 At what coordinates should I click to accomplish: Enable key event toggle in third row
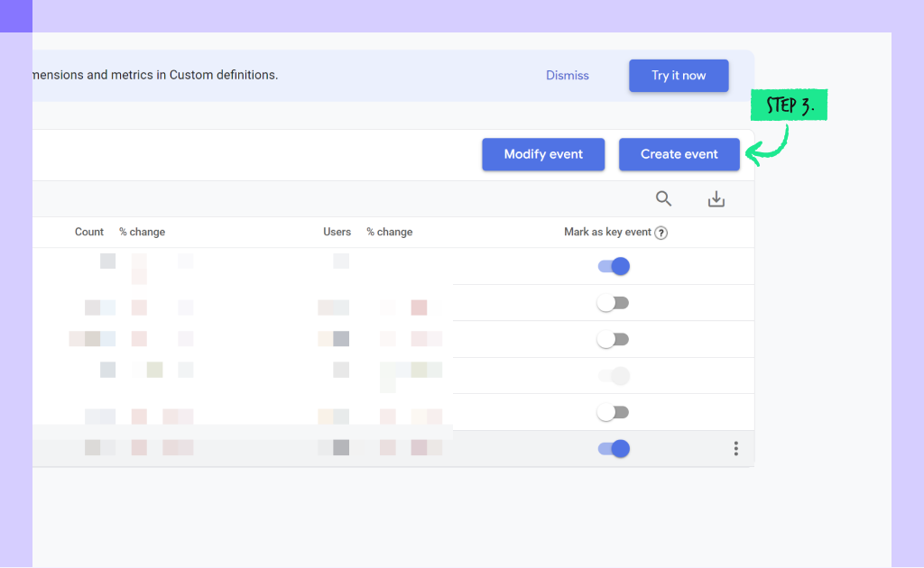coord(613,340)
